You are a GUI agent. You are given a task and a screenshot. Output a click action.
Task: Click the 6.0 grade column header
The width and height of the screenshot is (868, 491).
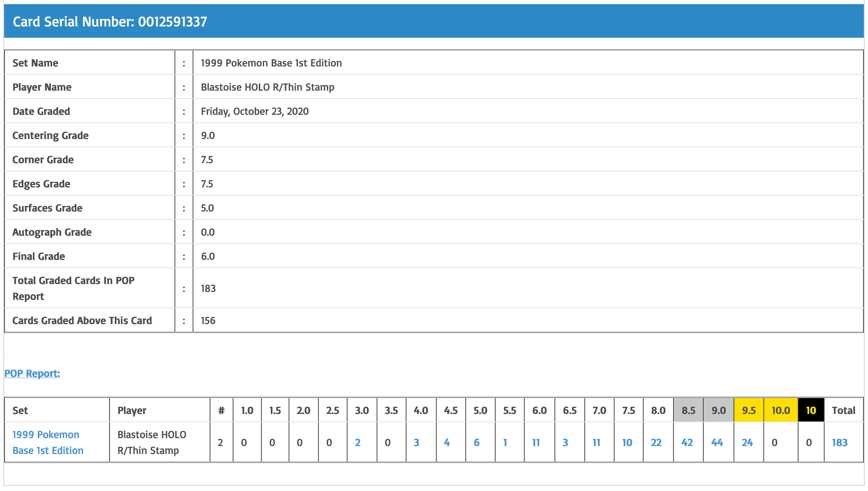tap(539, 410)
